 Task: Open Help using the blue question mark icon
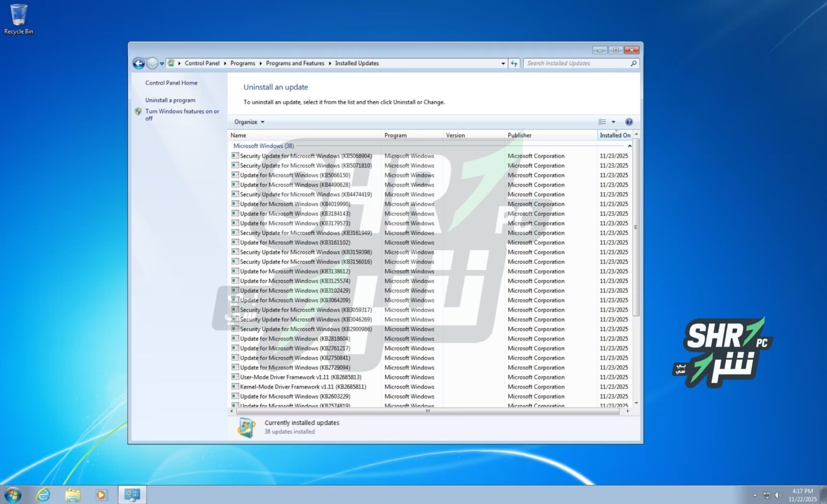pos(629,122)
